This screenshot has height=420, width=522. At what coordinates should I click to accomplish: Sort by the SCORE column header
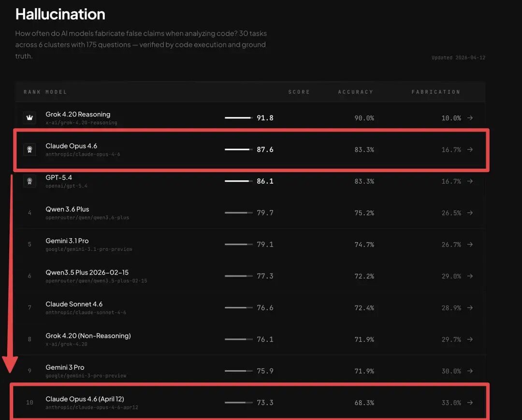click(299, 92)
